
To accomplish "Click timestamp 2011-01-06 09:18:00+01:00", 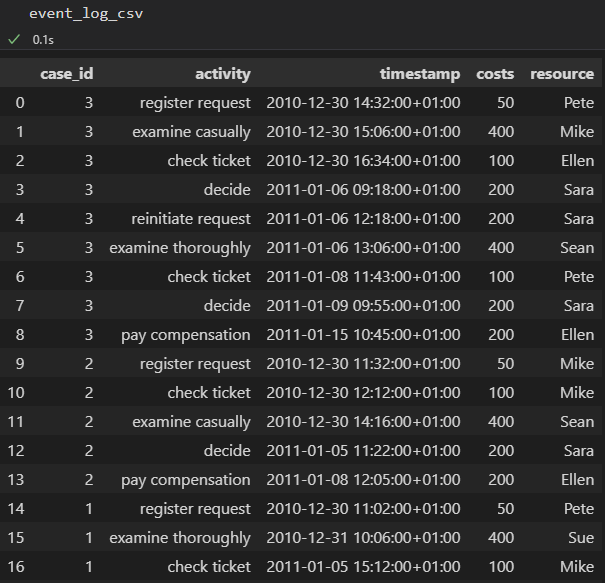I will pos(363,190).
